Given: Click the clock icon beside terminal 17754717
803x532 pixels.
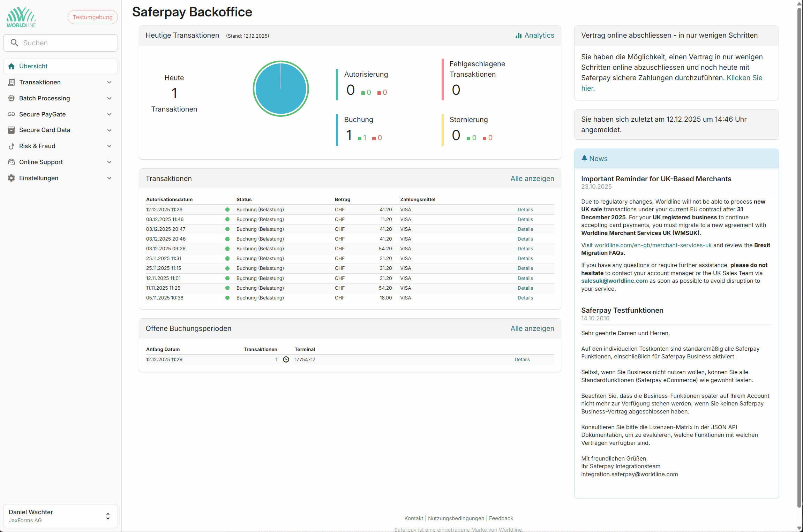Looking at the screenshot, I should click(286, 359).
